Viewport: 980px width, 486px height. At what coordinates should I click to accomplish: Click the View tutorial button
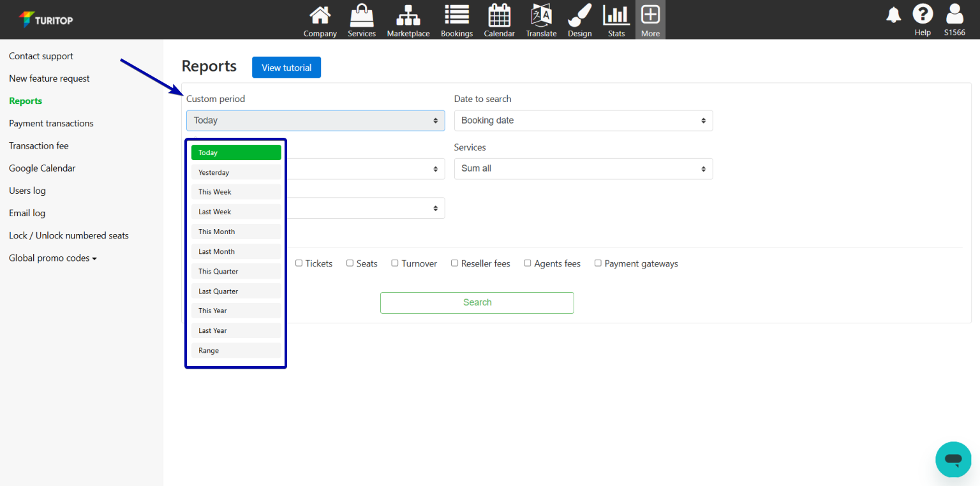(286, 68)
